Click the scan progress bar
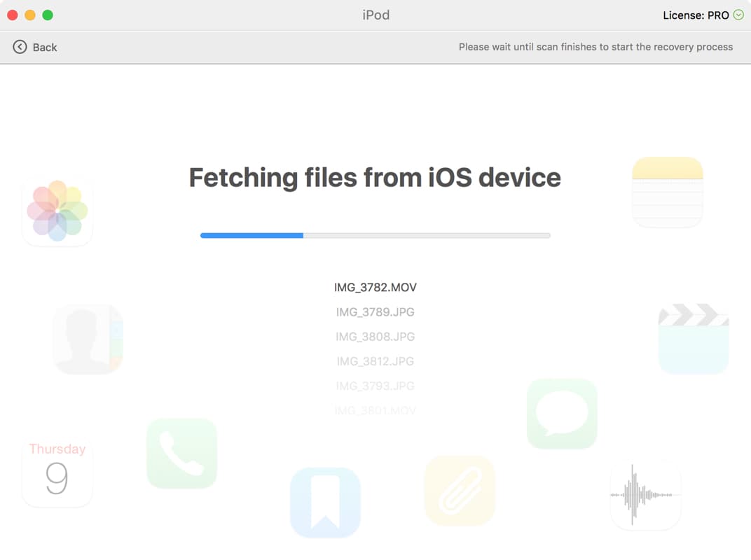 [x=375, y=235]
